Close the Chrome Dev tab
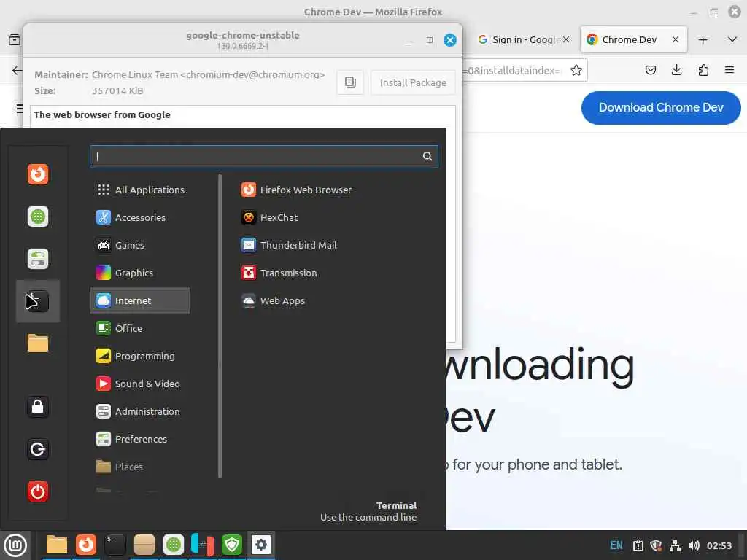The width and height of the screenshot is (747, 560). 675,39
